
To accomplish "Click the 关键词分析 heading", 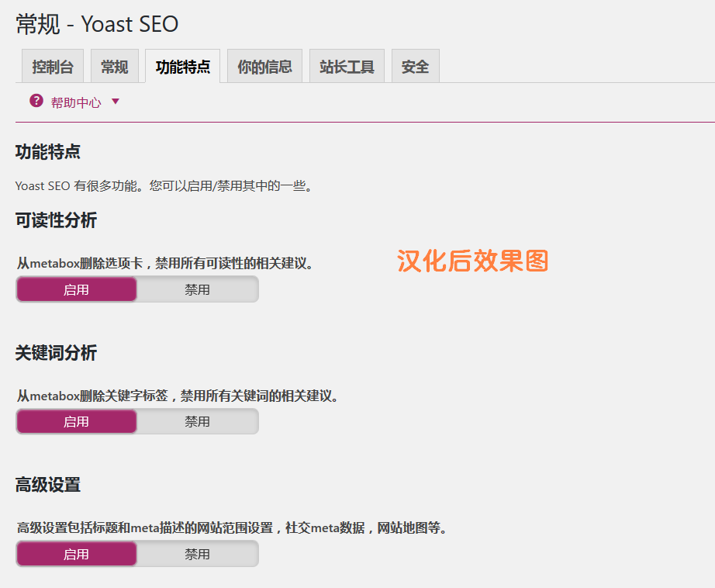I will tap(56, 353).
